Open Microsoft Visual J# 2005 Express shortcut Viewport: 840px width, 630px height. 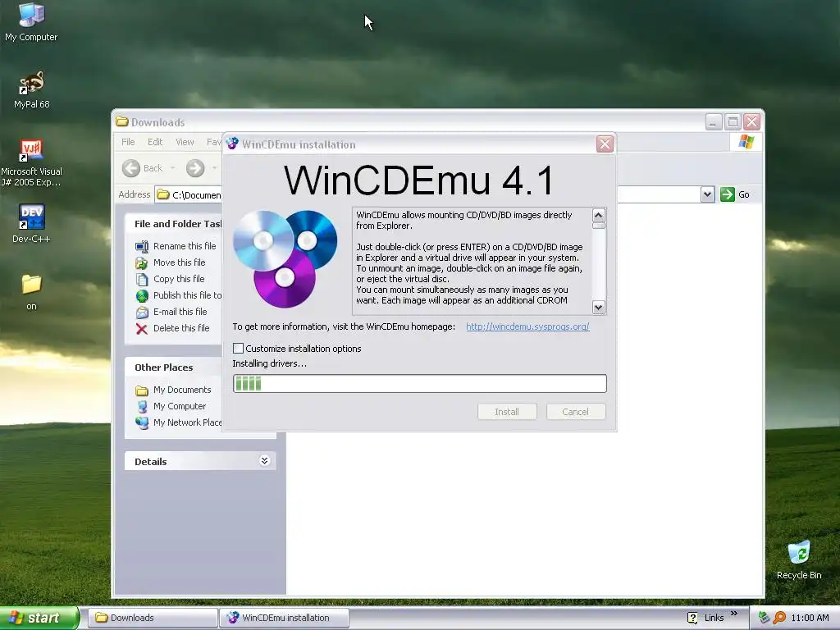coord(32,162)
